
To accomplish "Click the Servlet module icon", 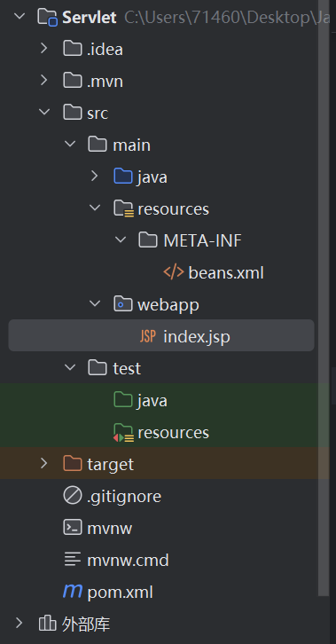I will point(47,17).
